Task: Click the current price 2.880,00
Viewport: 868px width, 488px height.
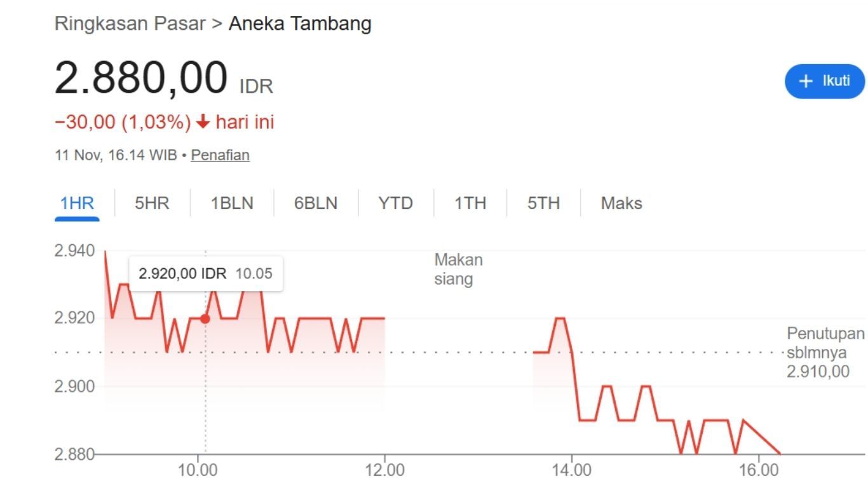Action: [x=140, y=79]
